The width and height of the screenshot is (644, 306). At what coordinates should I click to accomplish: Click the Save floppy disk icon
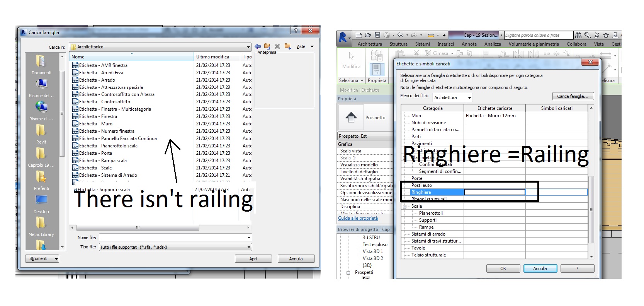[377, 35]
